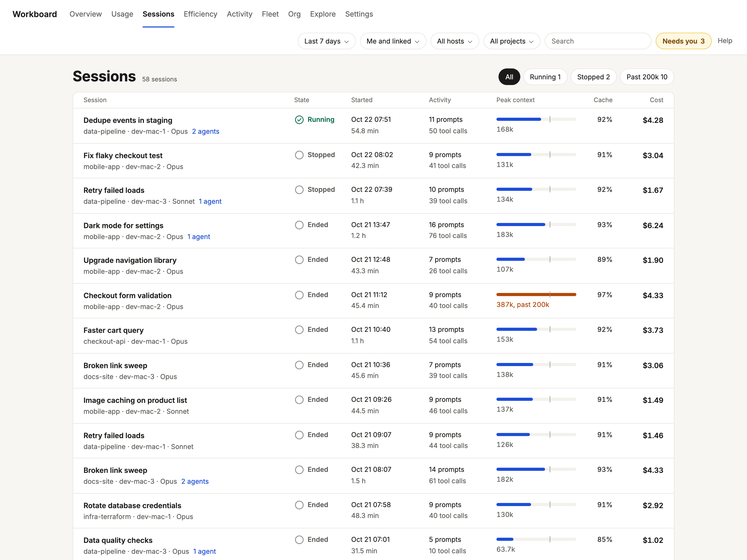Select the All sessions filter pill
Image resolution: width=747 pixels, height=560 pixels.
(509, 77)
